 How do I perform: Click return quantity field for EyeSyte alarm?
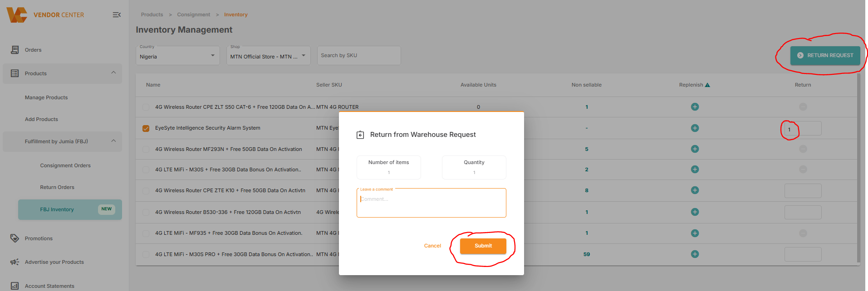(803, 129)
